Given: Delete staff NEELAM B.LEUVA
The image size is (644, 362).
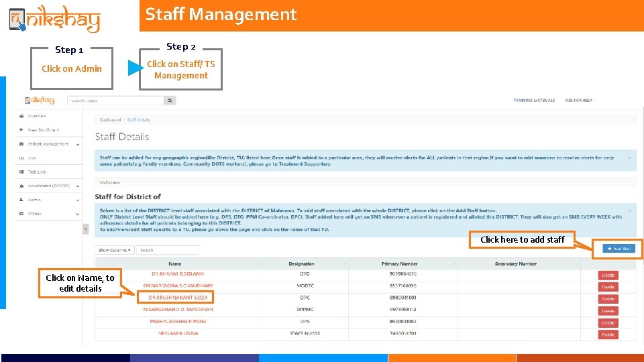Looking at the screenshot, I should tap(608, 335).
